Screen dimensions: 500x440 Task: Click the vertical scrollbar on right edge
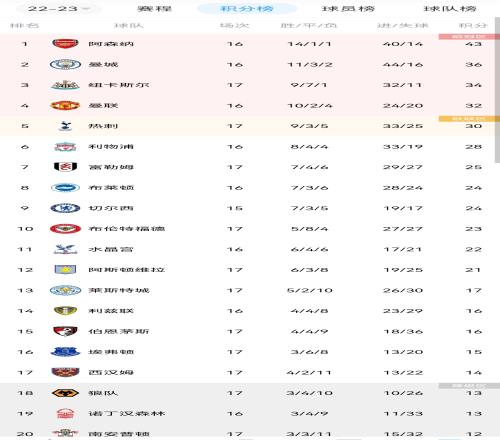pos(497,91)
